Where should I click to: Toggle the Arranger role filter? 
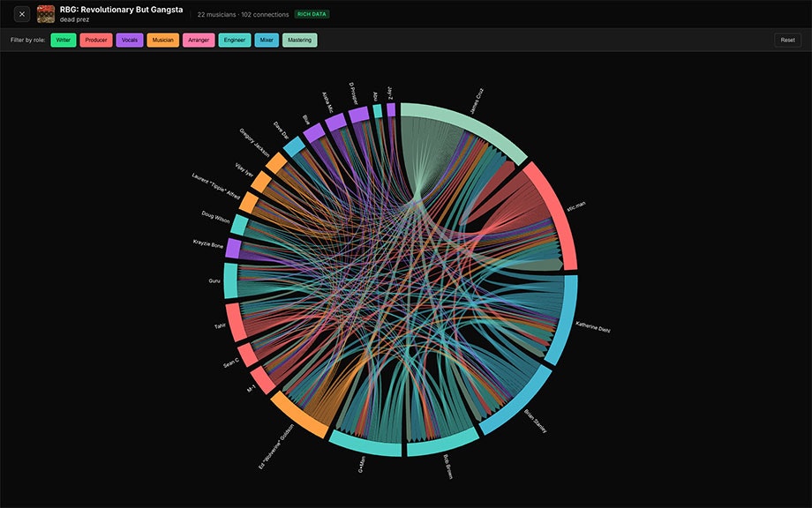point(199,40)
